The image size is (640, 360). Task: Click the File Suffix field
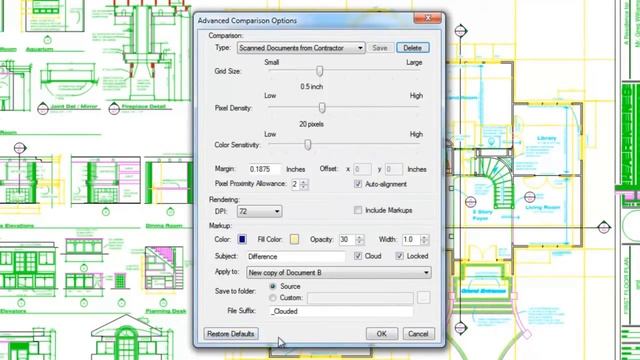(341, 311)
